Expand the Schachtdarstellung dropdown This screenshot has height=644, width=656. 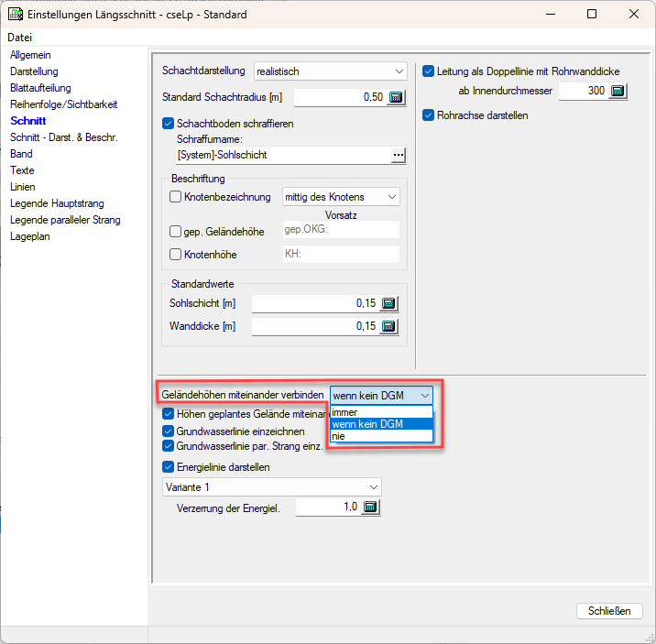point(399,71)
